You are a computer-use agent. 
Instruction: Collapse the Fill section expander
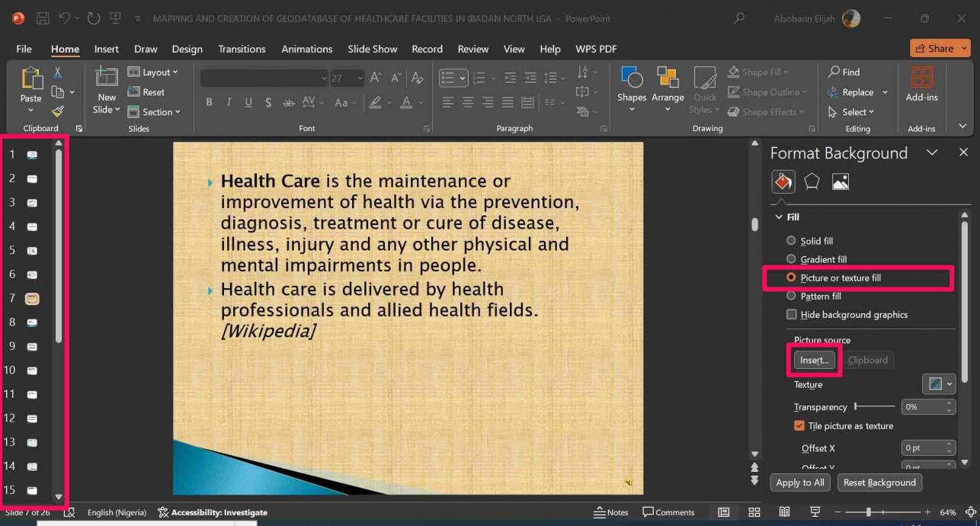(779, 217)
